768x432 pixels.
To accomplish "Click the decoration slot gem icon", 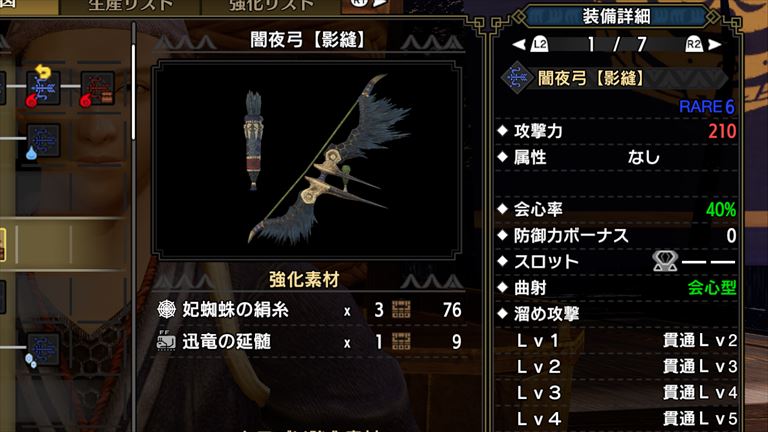I will [x=665, y=261].
